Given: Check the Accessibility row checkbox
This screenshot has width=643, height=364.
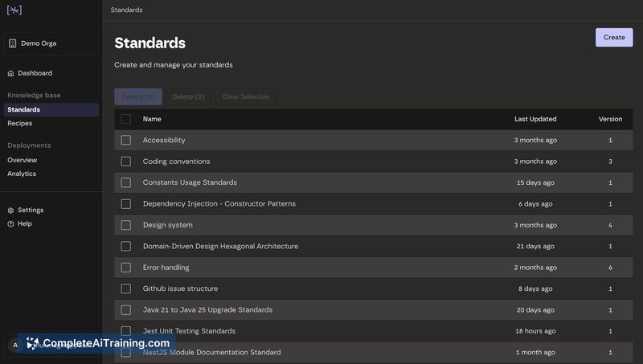Looking at the screenshot, I should [126, 140].
